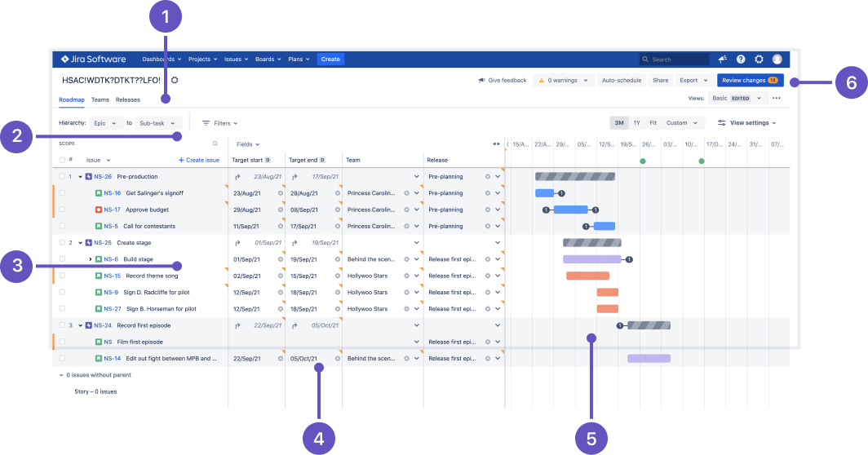
Task: Open the Dashboards menu
Action: pos(162,60)
